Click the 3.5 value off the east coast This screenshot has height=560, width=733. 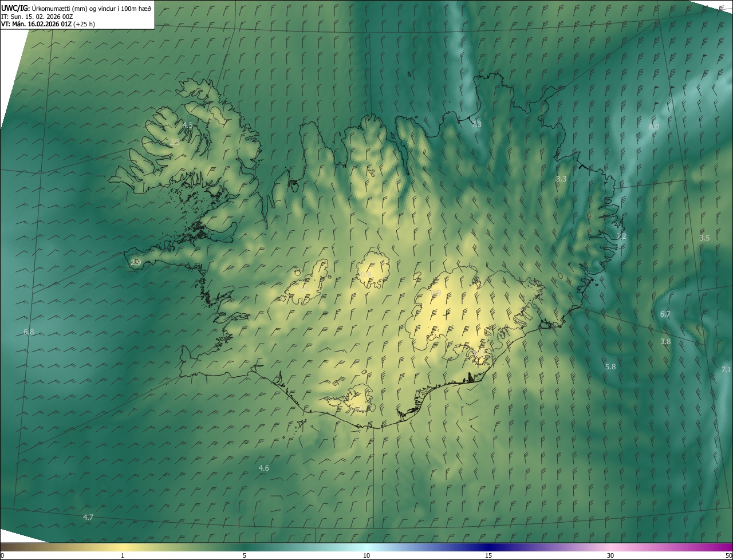coord(704,238)
